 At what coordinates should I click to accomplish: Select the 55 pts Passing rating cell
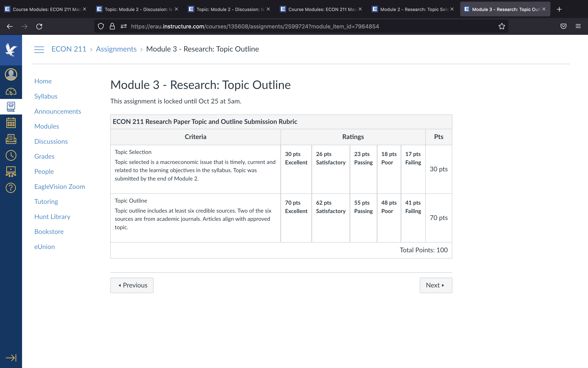pos(363,218)
